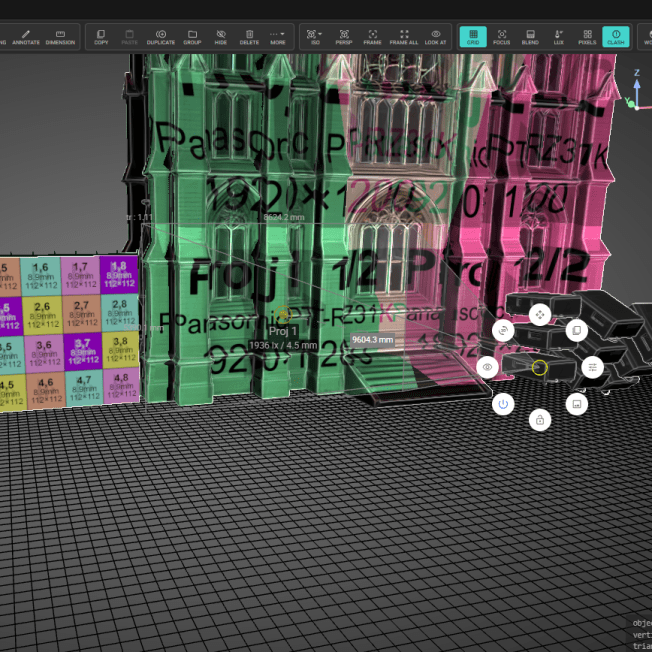Click the yellow circle projector lens handle

click(539, 368)
